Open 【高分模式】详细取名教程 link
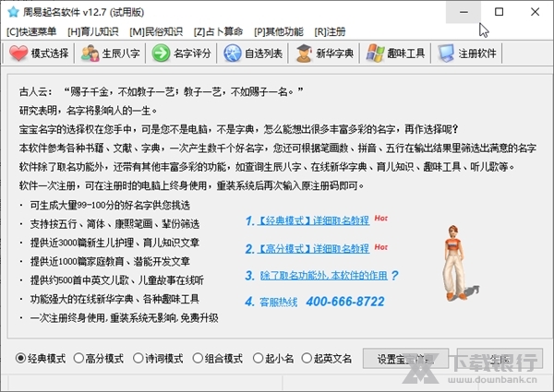 pyautogui.click(x=313, y=248)
